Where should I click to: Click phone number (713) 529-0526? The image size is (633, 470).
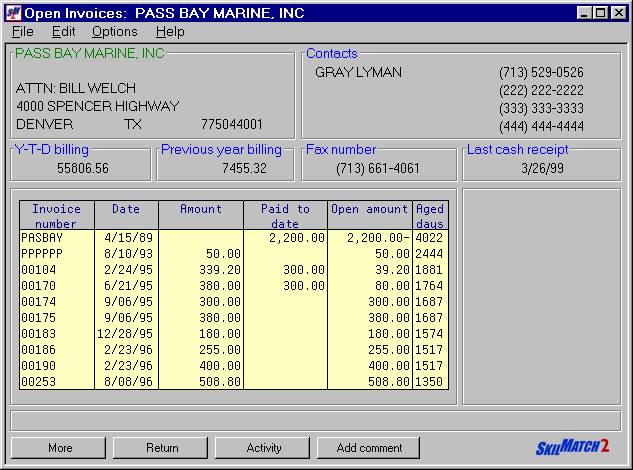coord(541,72)
